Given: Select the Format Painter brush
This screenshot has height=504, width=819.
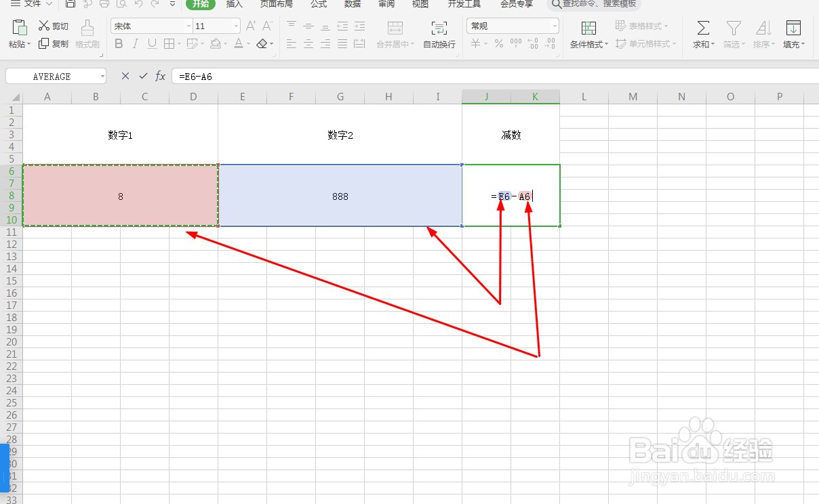Looking at the screenshot, I should coord(87,28).
